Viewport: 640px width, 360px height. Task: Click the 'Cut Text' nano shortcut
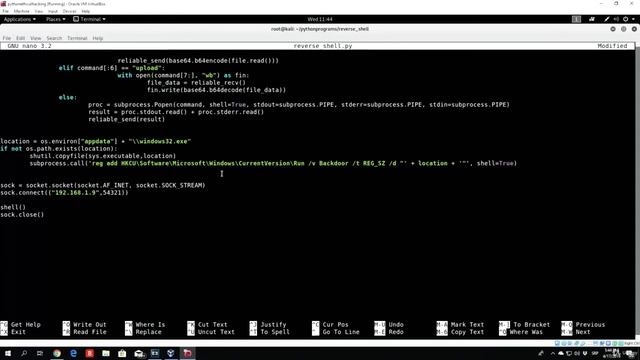(207, 325)
